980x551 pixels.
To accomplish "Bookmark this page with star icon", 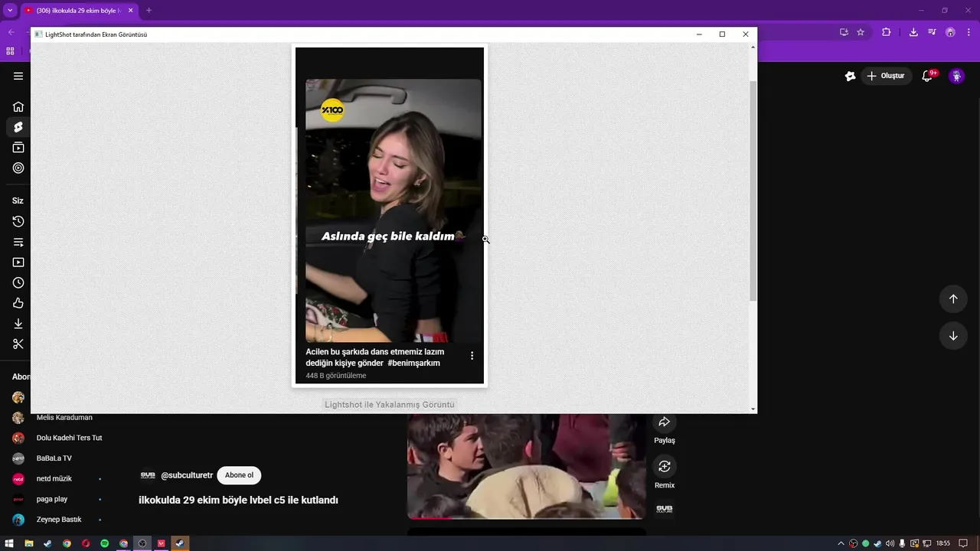I will [861, 32].
